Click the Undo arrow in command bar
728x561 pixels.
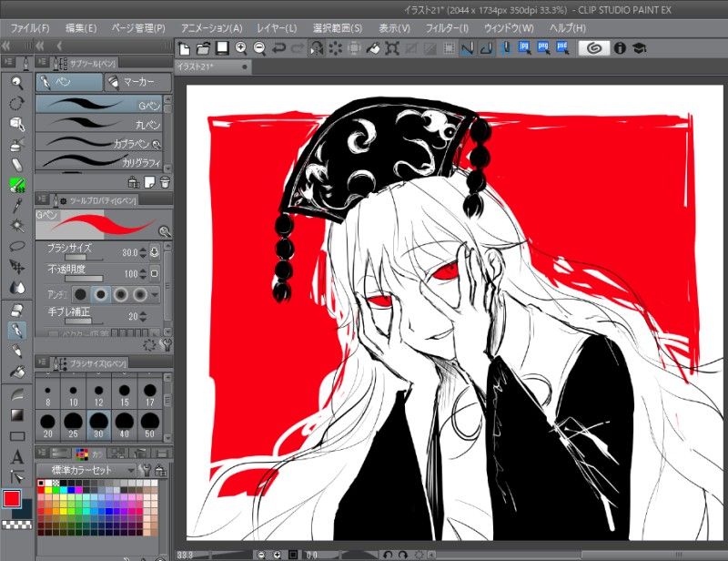click(x=278, y=48)
